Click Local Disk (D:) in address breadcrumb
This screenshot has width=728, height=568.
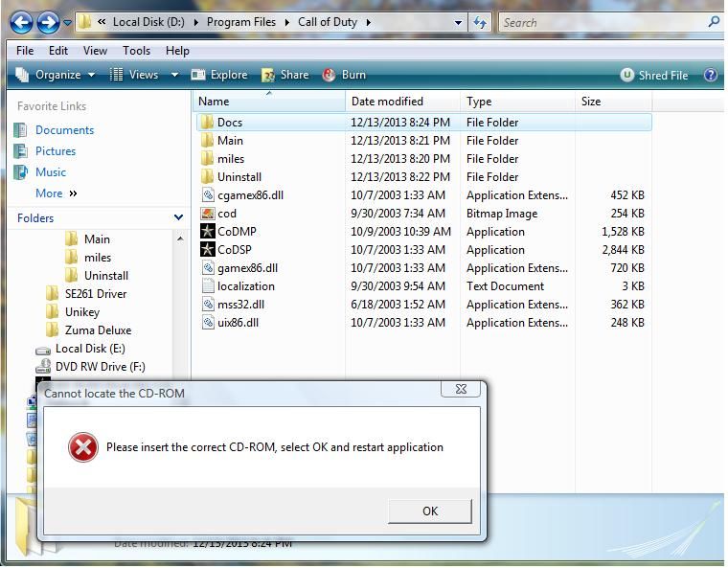pyautogui.click(x=148, y=22)
